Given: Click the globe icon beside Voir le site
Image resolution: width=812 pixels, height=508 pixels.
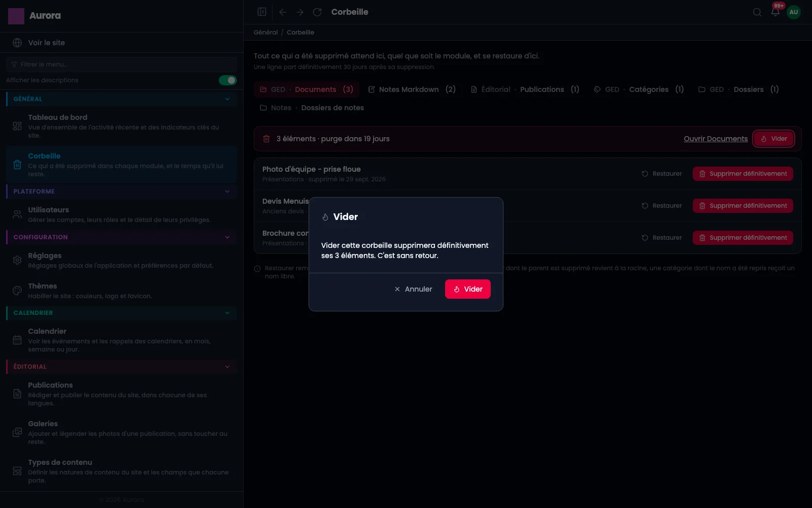Looking at the screenshot, I should tap(17, 43).
